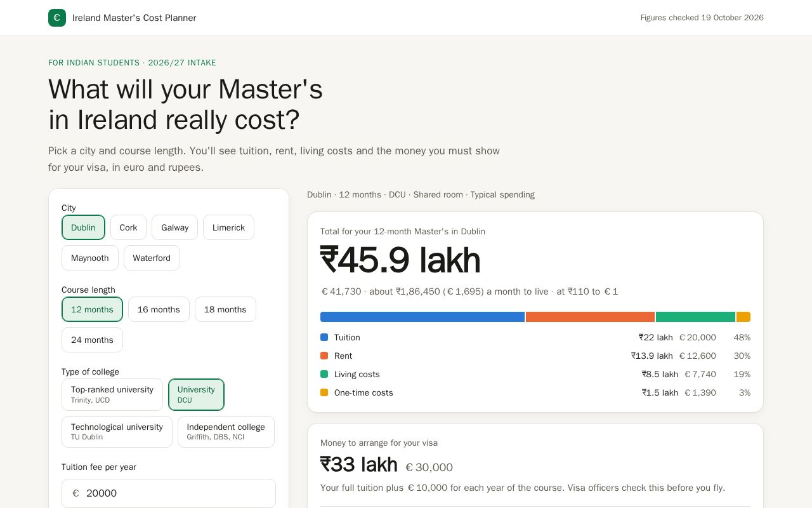
Task: Pick Galway as the city
Action: (174, 227)
